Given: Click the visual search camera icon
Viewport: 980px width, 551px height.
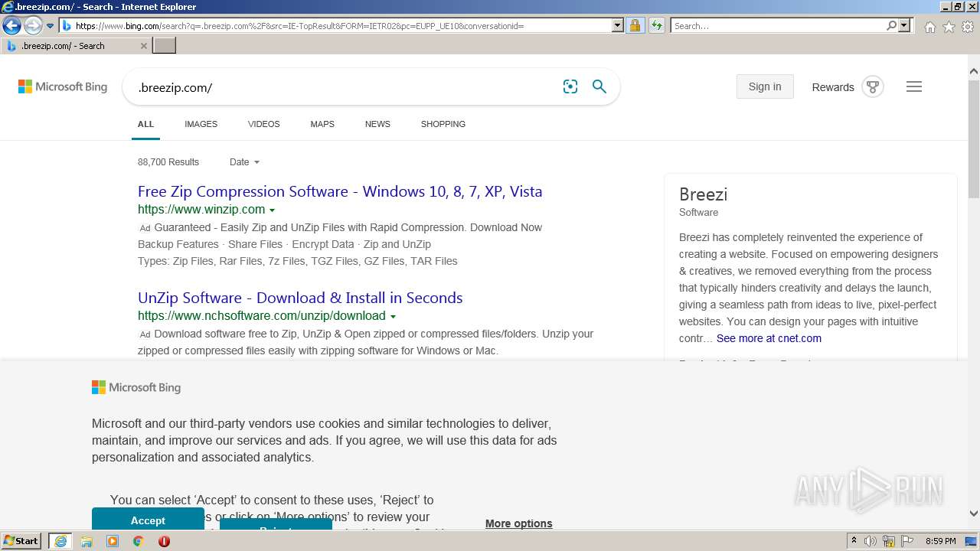Looking at the screenshot, I should [570, 86].
